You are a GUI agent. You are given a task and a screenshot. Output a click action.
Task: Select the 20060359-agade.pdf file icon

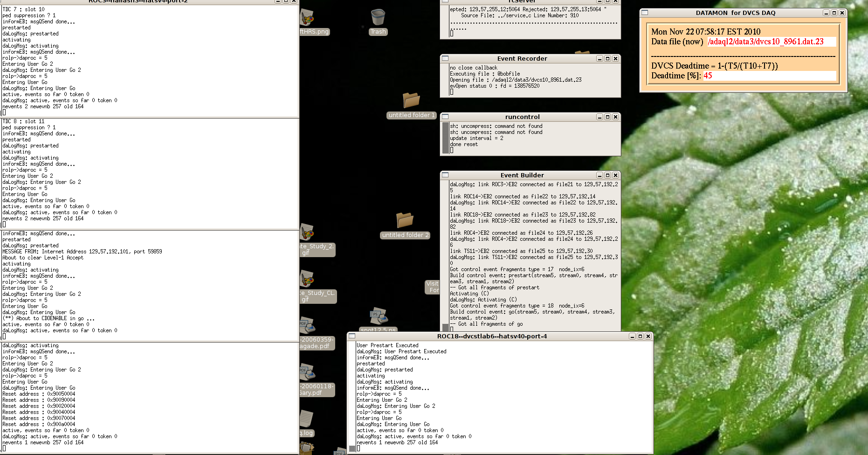point(307,325)
